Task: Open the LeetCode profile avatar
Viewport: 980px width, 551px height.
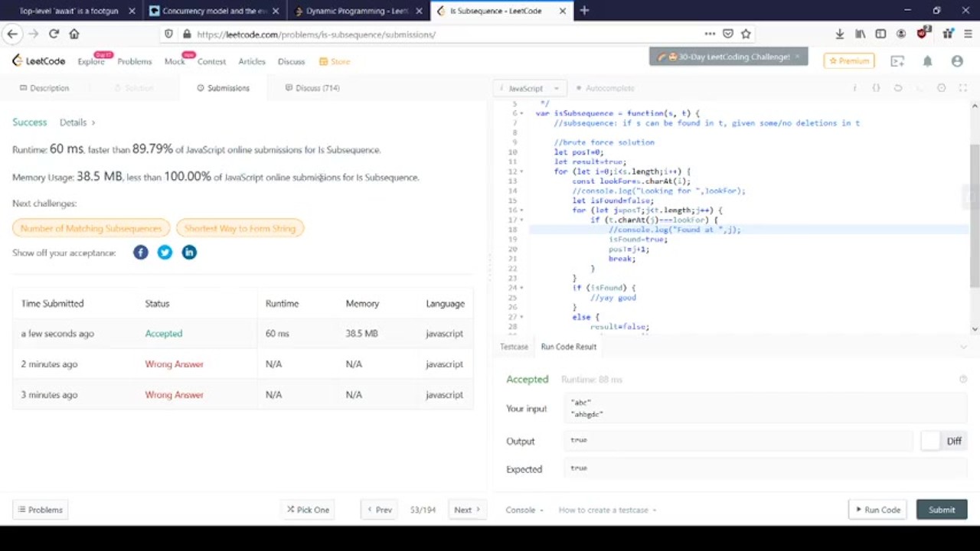Action: pos(957,61)
